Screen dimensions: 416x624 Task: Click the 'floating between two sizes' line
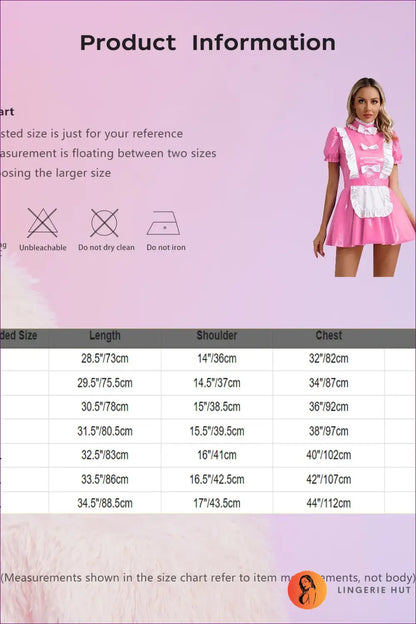108,153
